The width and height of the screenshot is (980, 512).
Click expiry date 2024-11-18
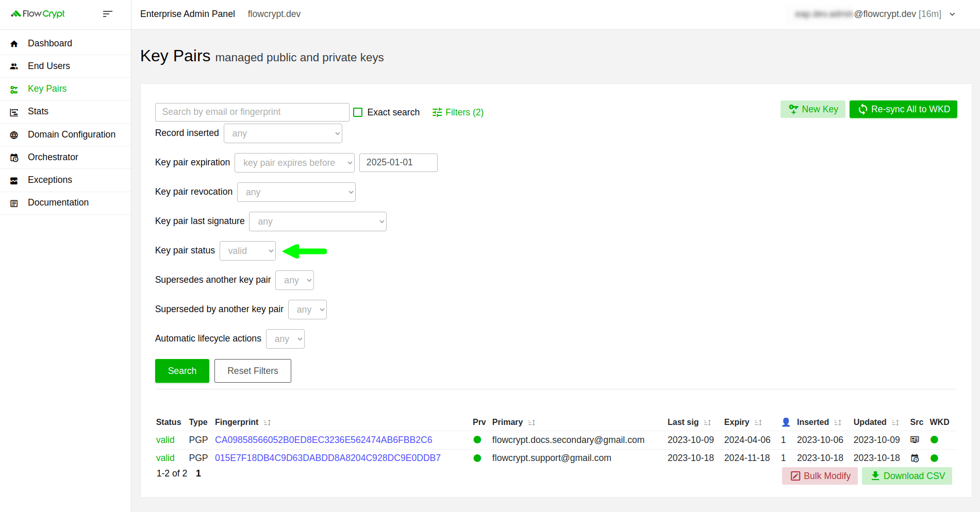click(747, 458)
